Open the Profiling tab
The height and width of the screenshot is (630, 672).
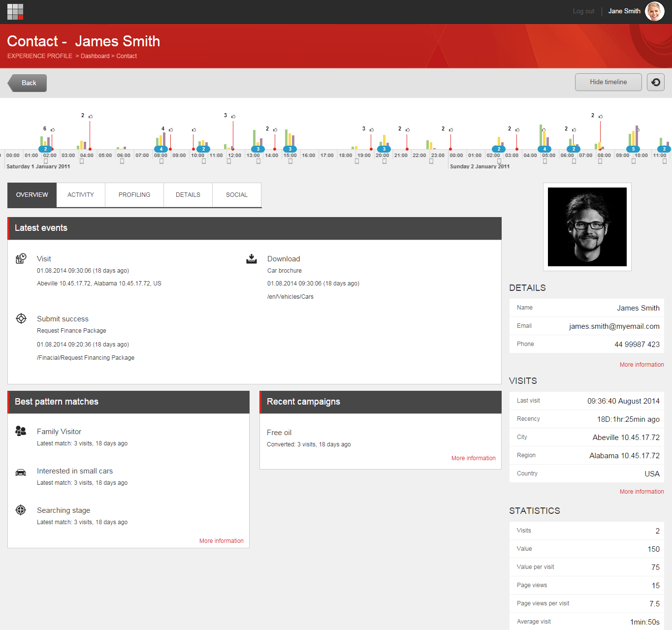pos(134,195)
